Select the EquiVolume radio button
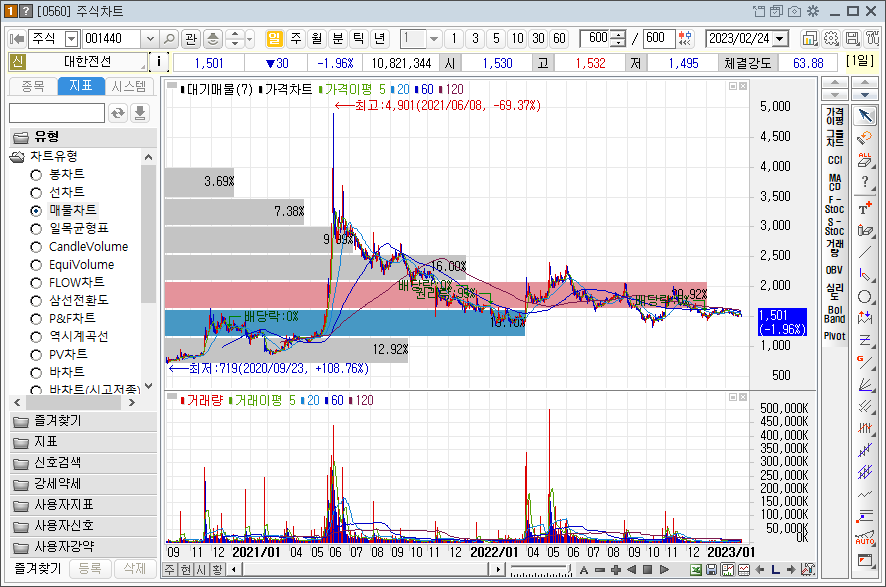886x587 pixels. (x=36, y=265)
